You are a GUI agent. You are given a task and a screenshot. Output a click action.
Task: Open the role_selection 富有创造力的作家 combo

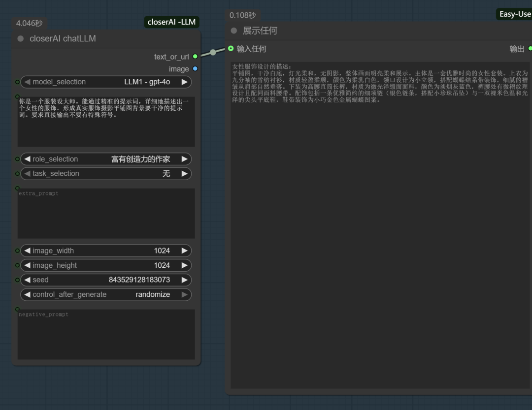(x=106, y=159)
